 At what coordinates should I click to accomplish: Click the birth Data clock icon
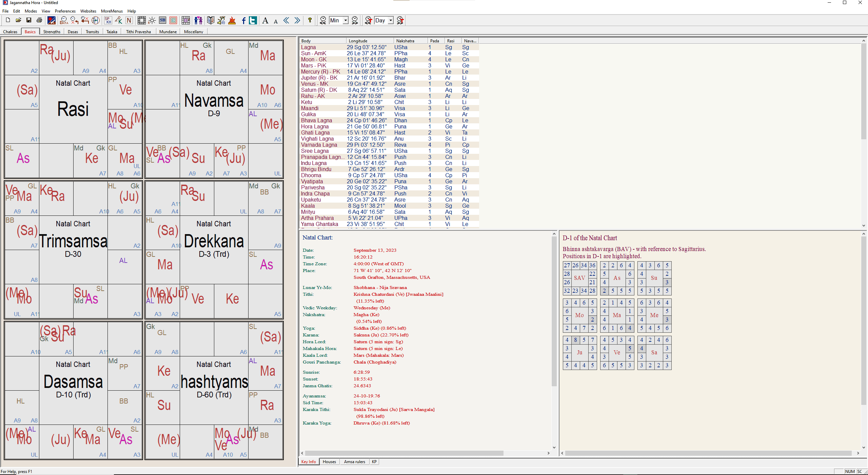[x=64, y=20]
